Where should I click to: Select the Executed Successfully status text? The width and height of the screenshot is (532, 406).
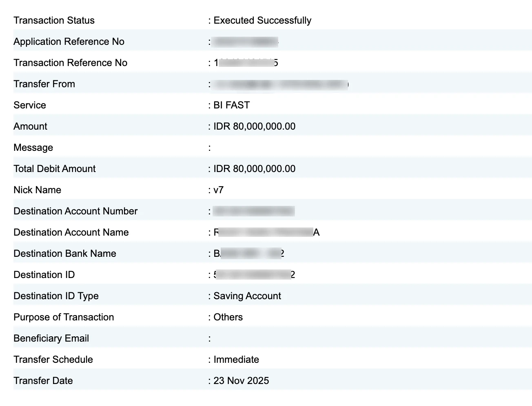click(x=262, y=20)
